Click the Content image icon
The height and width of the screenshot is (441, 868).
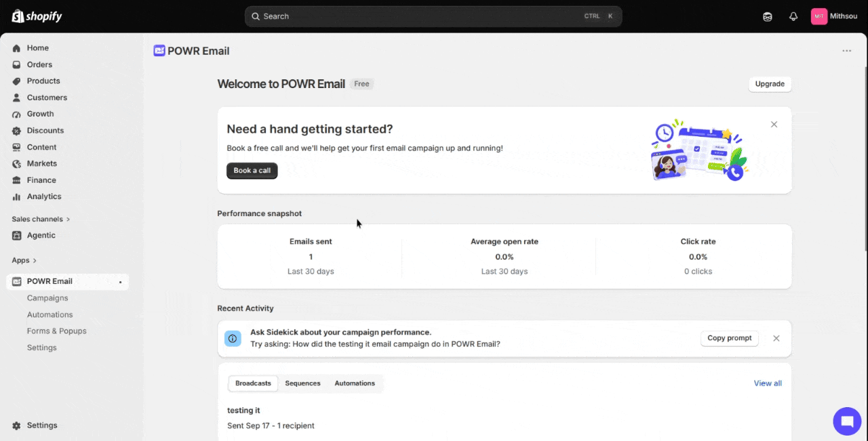click(16, 147)
